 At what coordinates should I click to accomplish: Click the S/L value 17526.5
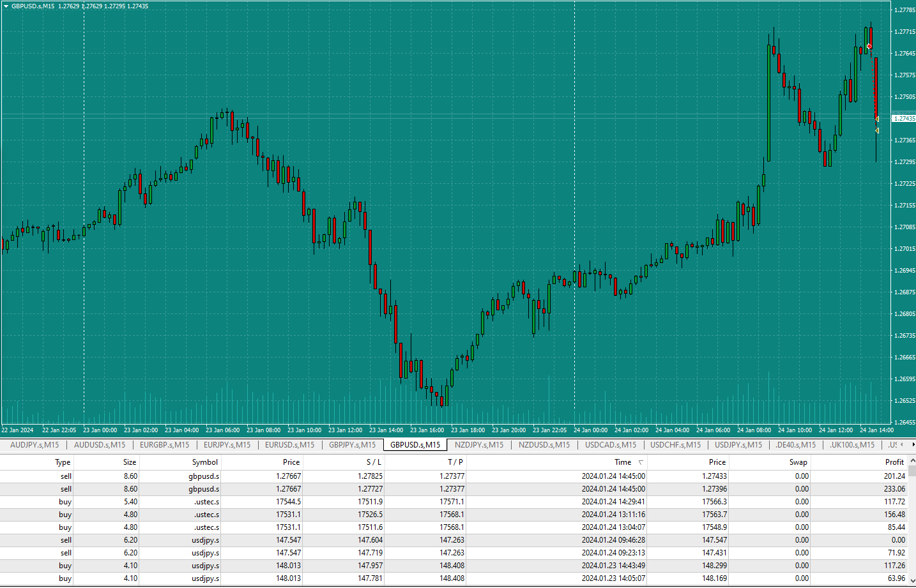370,515
